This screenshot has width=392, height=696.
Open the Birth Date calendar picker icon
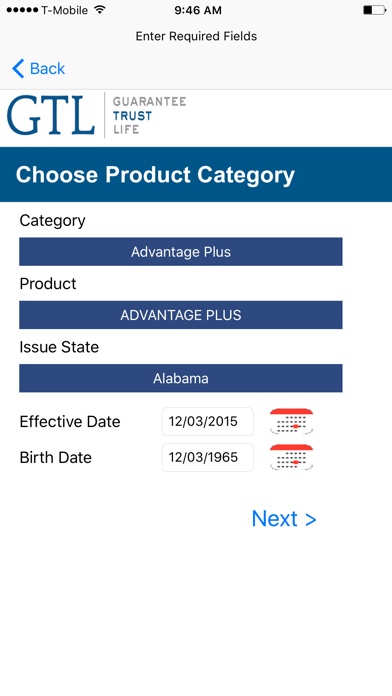point(291,457)
